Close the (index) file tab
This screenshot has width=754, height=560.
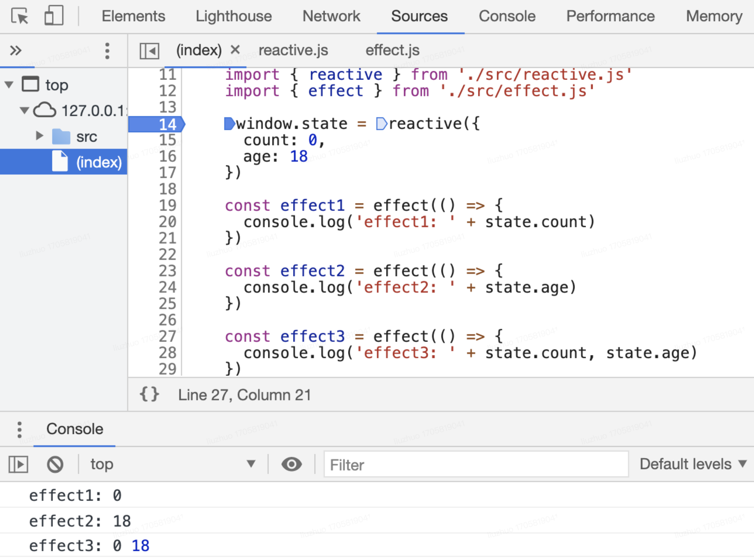point(235,50)
